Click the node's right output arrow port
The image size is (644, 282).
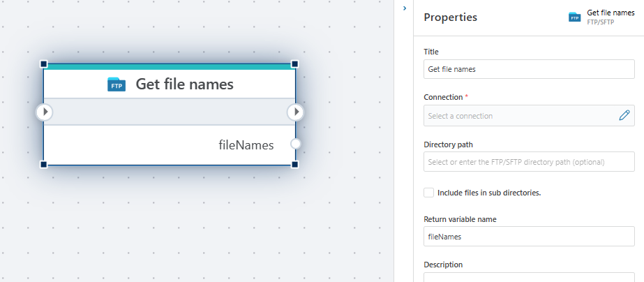point(295,112)
